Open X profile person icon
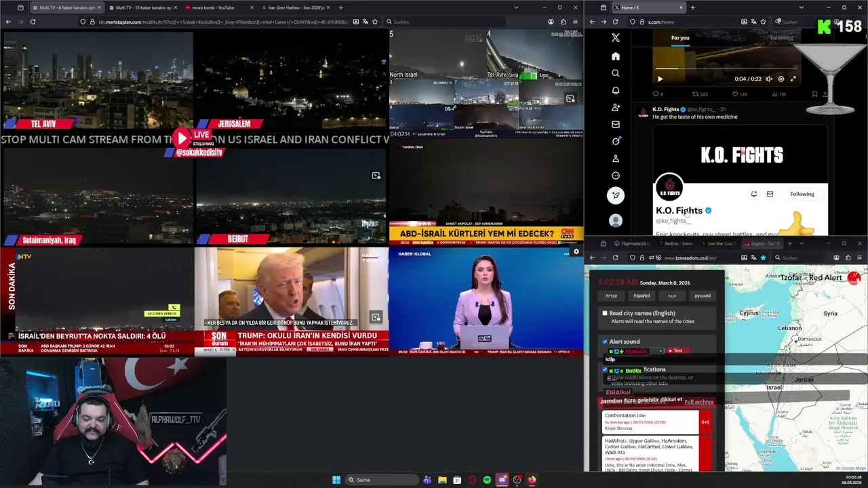This screenshot has height=488, width=868. pyautogui.click(x=616, y=159)
